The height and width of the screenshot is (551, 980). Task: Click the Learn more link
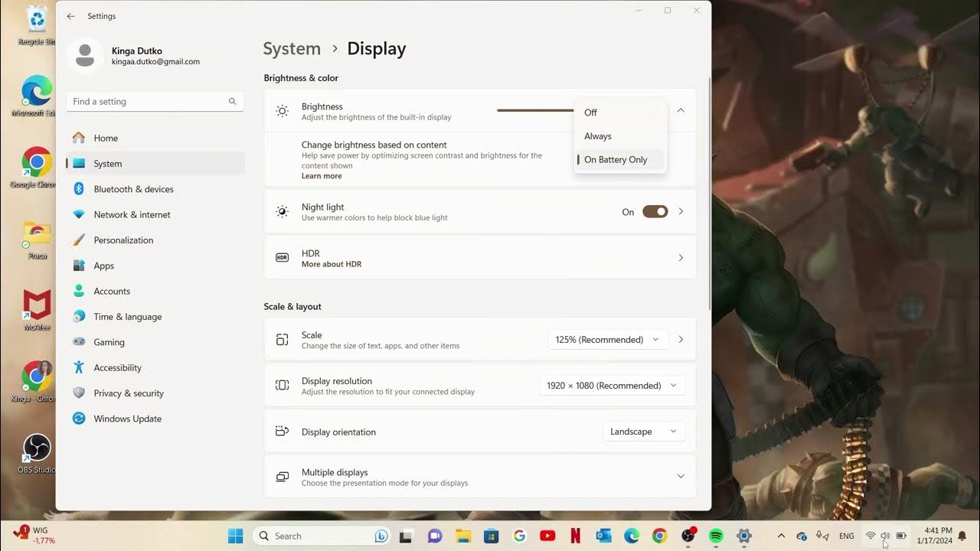click(x=322, y=175)
